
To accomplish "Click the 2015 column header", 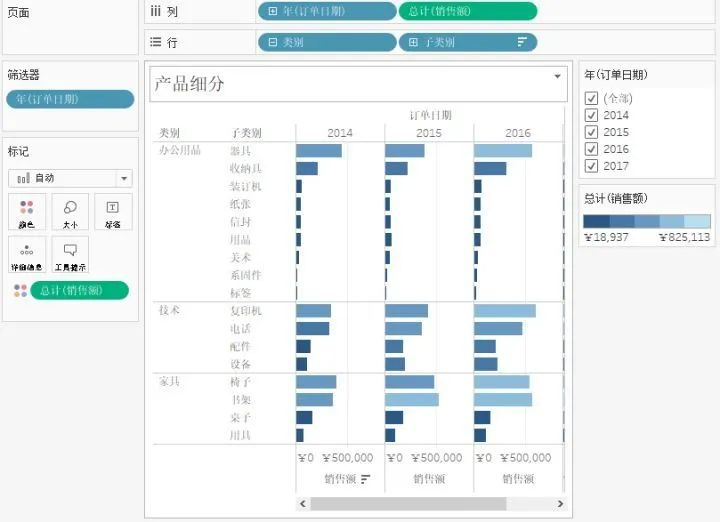I will coord(429,133).
